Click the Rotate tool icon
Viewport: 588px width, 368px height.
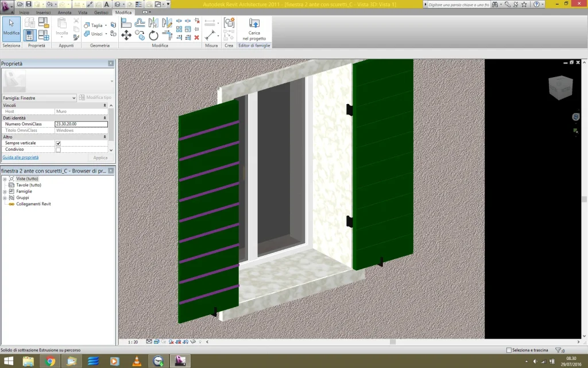153,36
